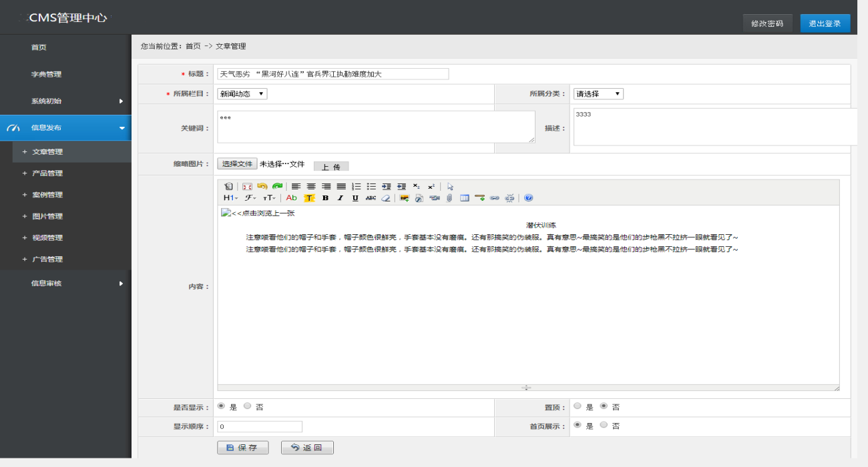Open the 所属分类 请选择 dropdown
Screen dimensions: 868x467
coord(598,94)
